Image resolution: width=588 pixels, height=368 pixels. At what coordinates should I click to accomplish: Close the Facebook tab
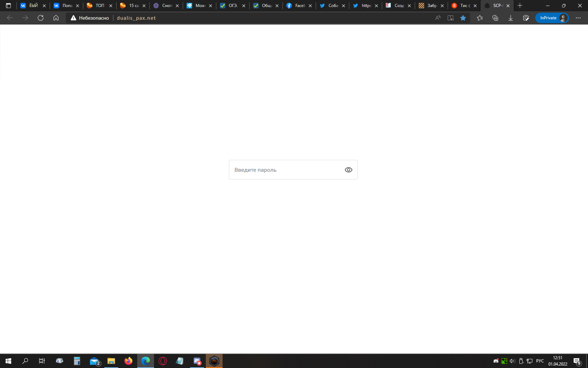pyautogui.click(x=310, y=6)
